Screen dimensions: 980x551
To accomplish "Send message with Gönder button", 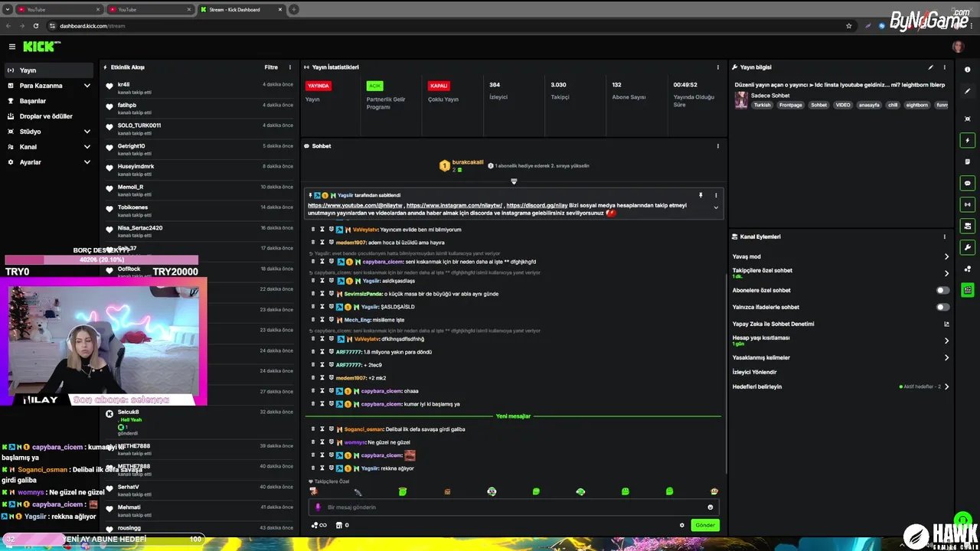I will coord(705,525).
